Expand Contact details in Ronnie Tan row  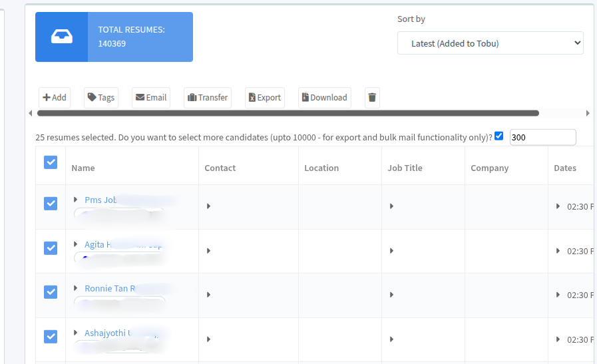coord(208,295)
